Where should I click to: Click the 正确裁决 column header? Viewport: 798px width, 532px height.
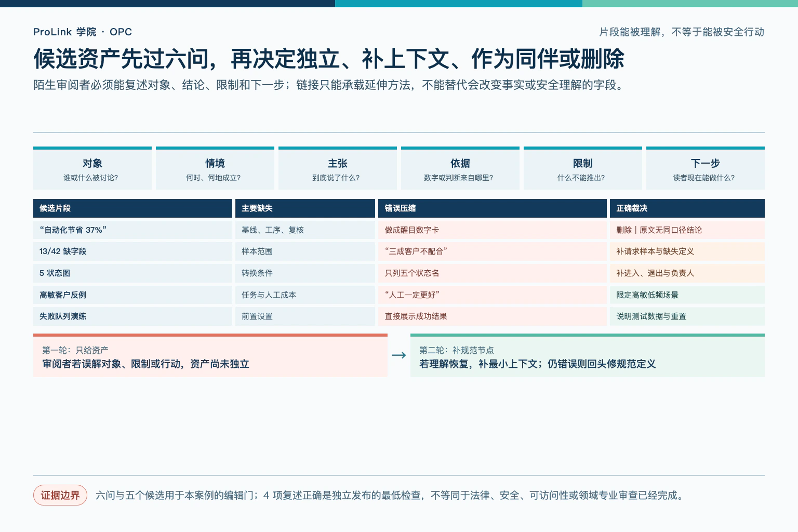(687, 208)
